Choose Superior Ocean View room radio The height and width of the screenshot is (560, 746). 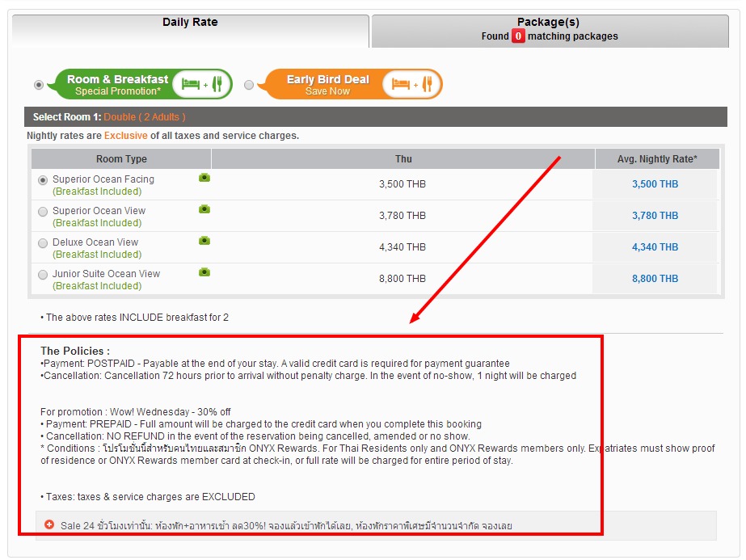(x=43, y=212)
